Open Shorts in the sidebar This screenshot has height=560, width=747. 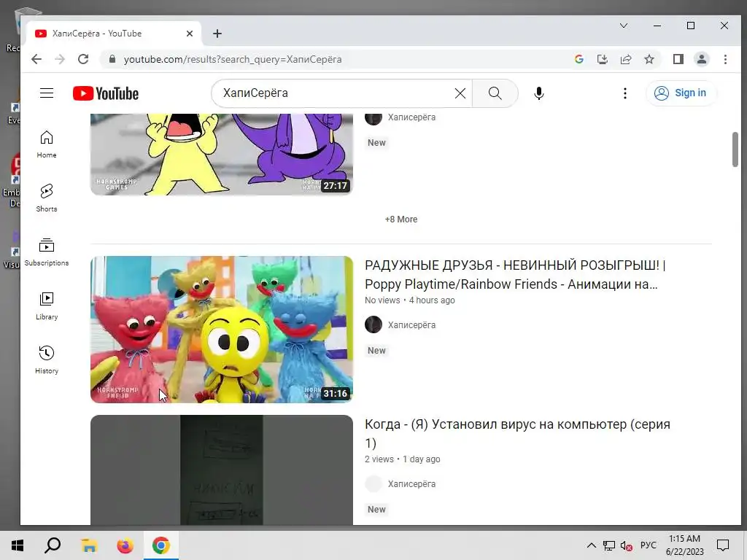click(x=47, y=198)
